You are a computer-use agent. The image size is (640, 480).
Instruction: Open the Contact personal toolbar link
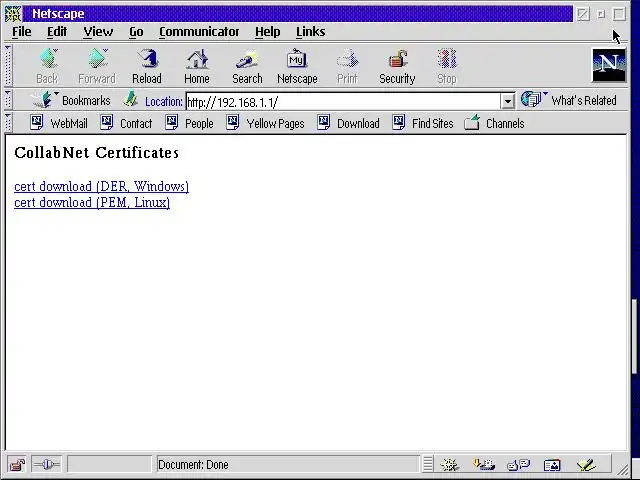click(126, 123)
